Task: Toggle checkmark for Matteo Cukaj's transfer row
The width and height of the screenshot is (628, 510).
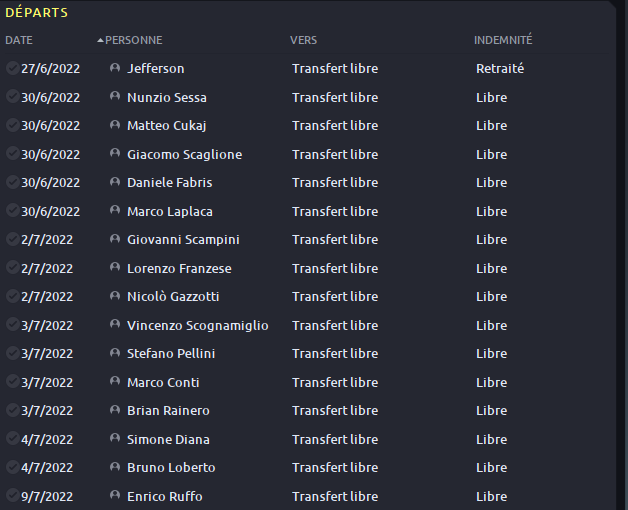Action: click(12, 125)
